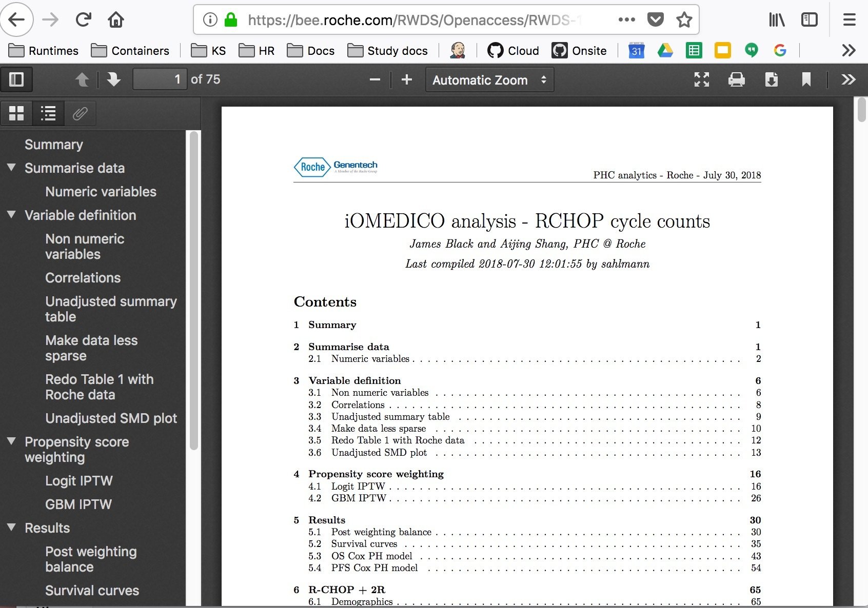868x608 pixels.
Task: Collapse the Propensity score weighting section
Action: [11, 441]
